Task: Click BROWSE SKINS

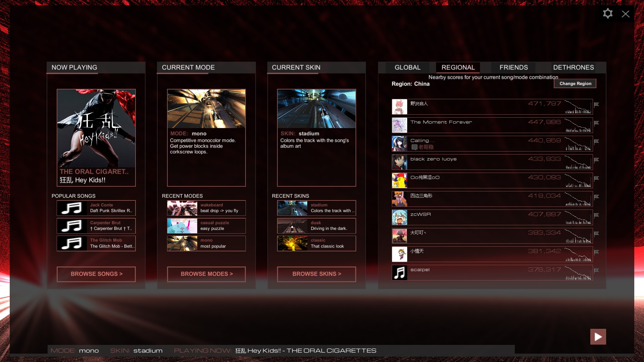Action: (316, 274)
